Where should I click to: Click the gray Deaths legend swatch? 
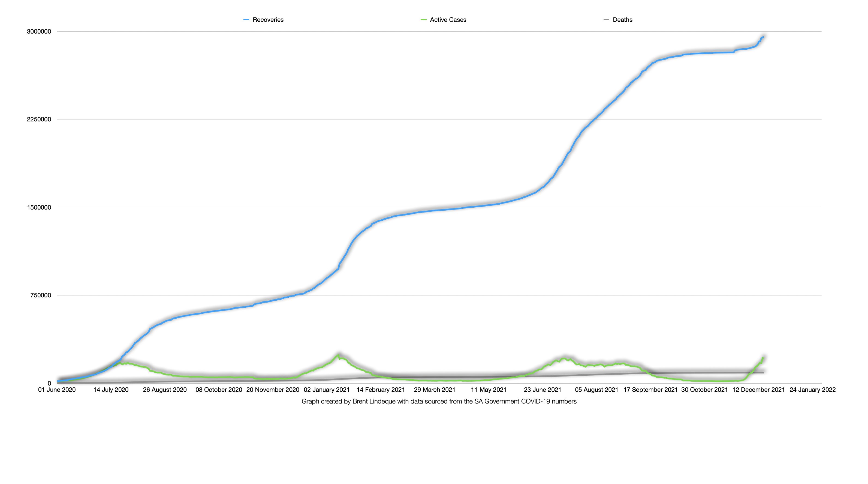pos(607,20)
